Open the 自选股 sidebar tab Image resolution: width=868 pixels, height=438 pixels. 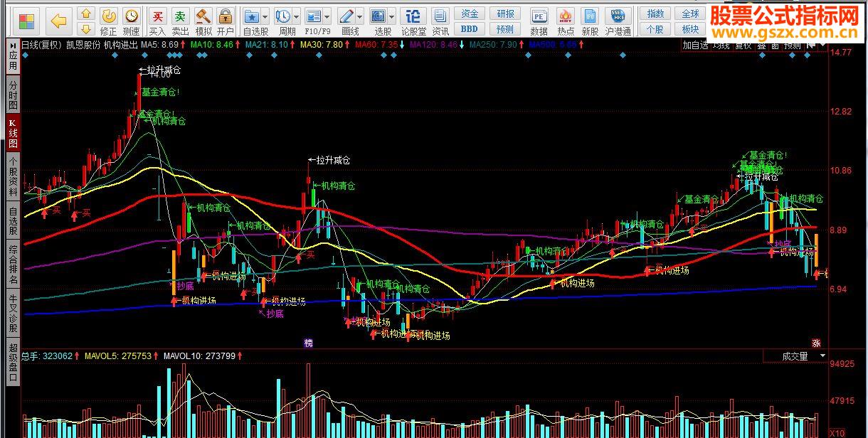tap(13, 221)
